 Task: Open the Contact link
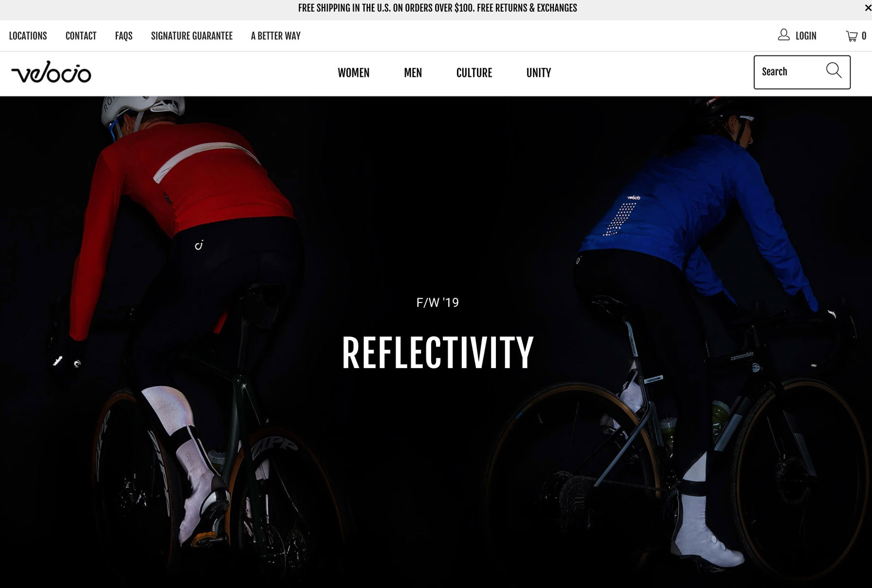point(81,36)
